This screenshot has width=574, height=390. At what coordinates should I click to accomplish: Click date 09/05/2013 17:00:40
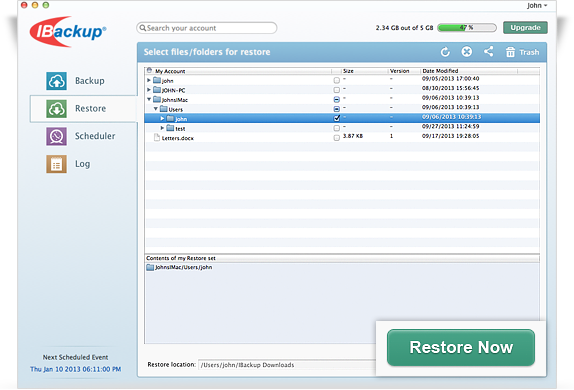point(450,79)
